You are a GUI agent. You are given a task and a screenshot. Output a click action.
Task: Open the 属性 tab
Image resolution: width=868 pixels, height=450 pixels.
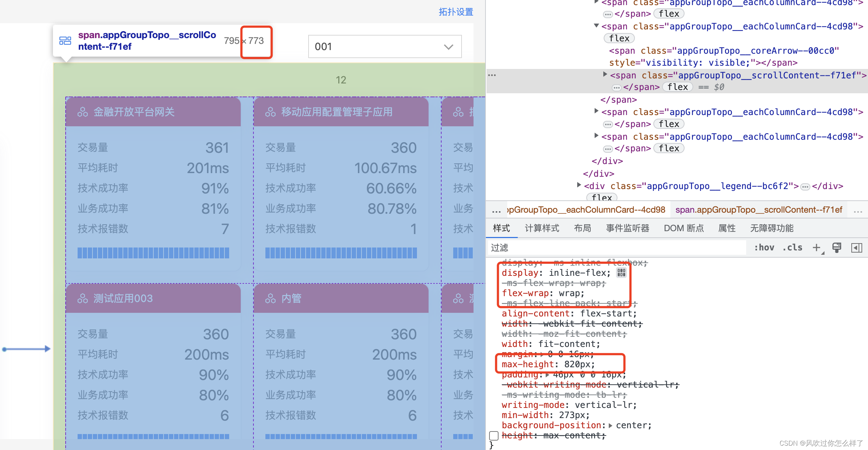coord(727,228)
